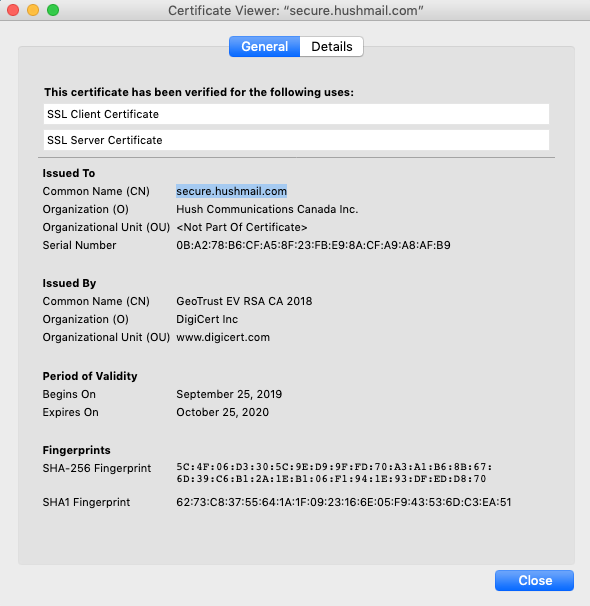Click the GeoTrust EV RSA CA 2018 issuer name
Viewport: 590px width, 606px height.
[x=244, y=301]
